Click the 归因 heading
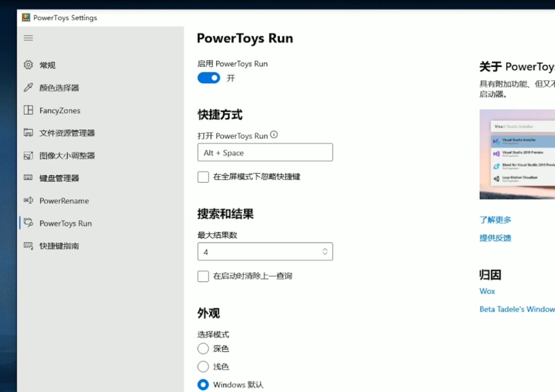 [x=490, y=275]
